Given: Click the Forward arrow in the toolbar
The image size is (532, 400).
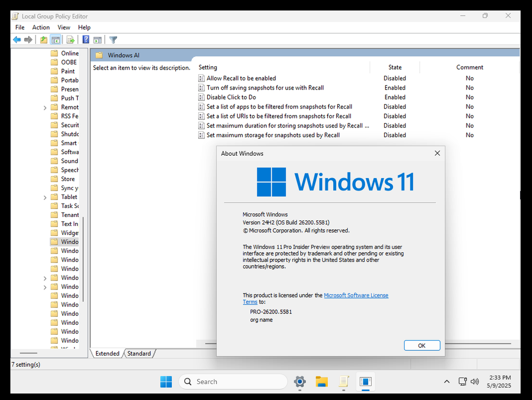Looking at the screenshot, I should tap(28, 39).
